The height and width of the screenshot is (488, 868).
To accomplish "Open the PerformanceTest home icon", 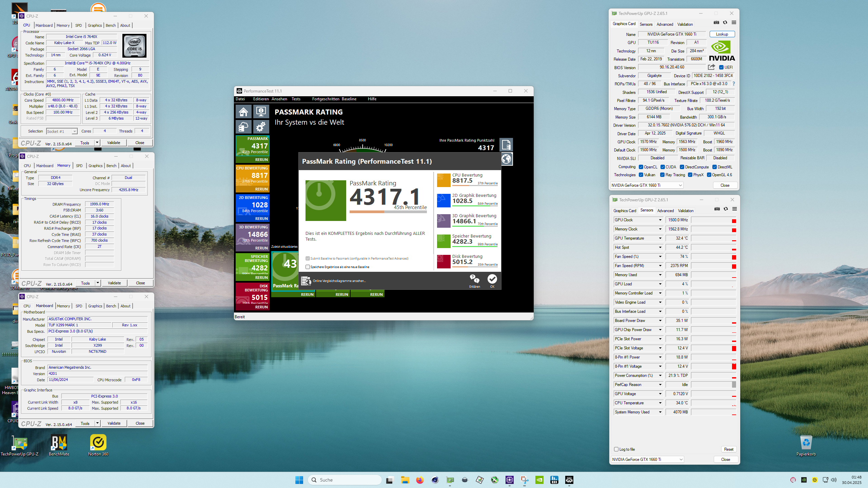I will pyautogui.click(x=243, y=111).
